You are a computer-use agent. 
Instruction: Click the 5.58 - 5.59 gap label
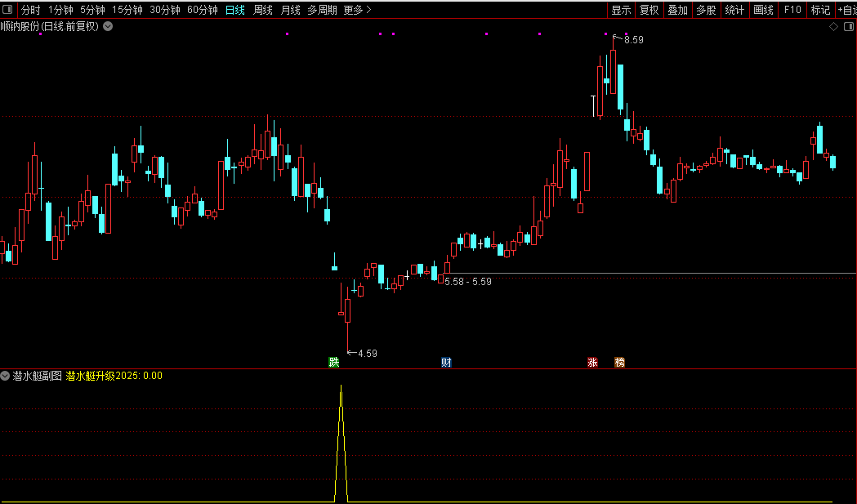tap(468, 282)
